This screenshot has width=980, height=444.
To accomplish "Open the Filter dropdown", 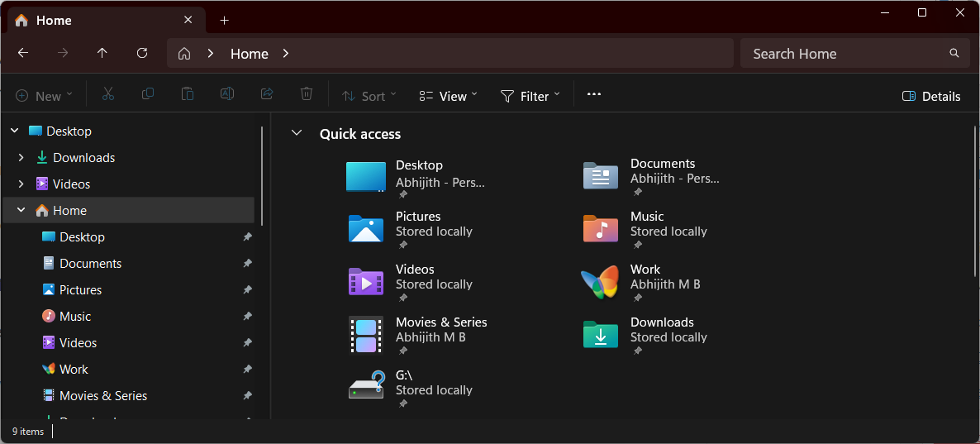I will 530,96.
